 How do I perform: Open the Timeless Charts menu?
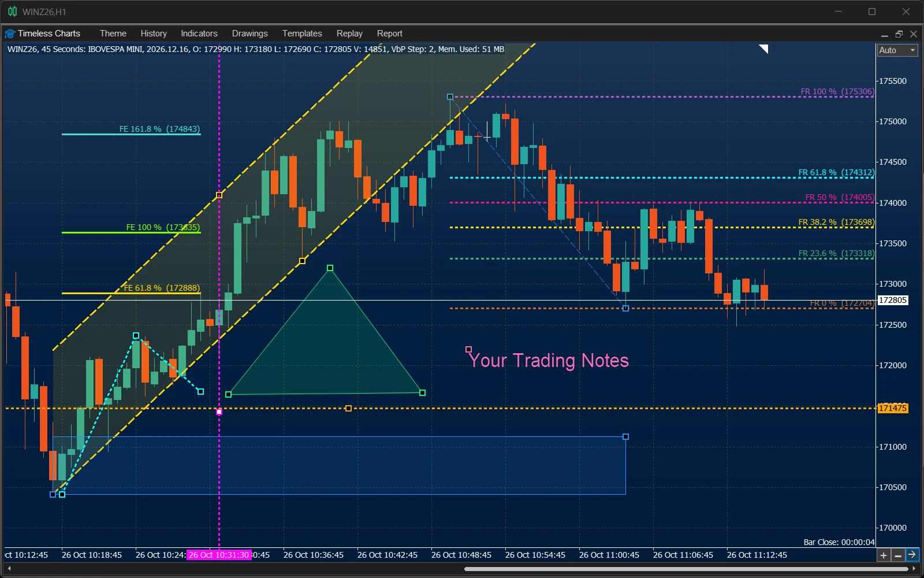click(49, 34)
